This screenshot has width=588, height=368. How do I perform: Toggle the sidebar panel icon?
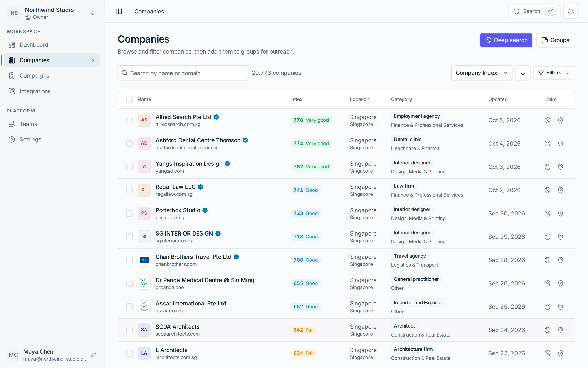pyautogui.click(x=119, y=11)
